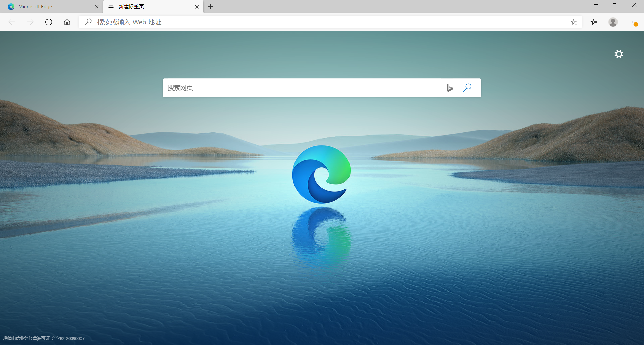Focus the 搜索或输入 Web 地址 address bar
Viewport: 644px width, 345px height.
[330, 22]
